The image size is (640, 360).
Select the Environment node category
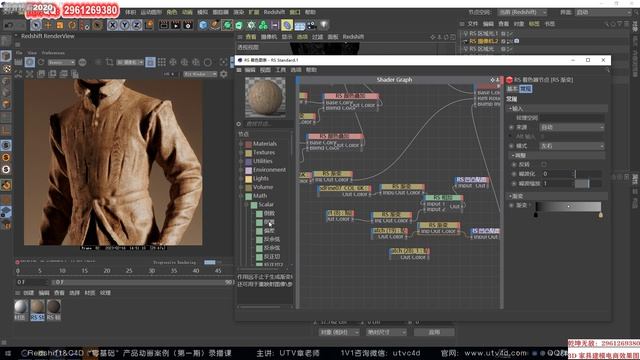[269, 170]
